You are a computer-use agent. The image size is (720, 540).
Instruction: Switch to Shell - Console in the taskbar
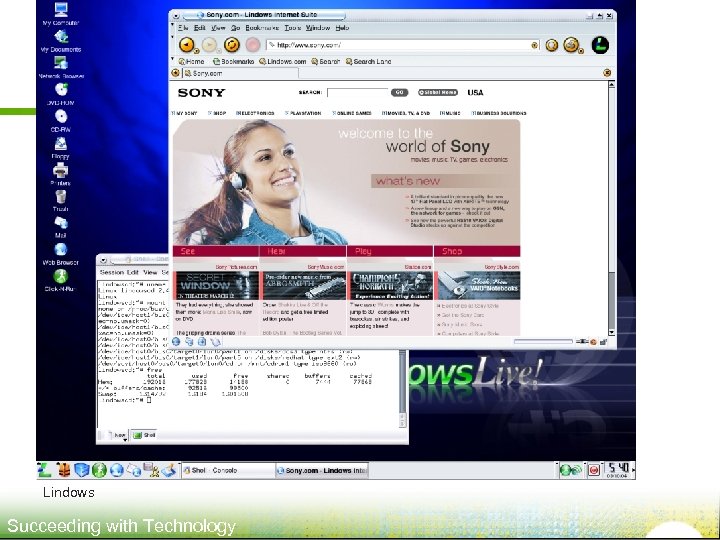228,470
